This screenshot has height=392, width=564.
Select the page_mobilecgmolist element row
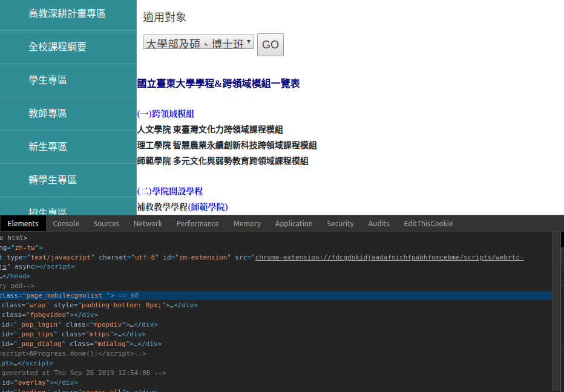[276, 296]
